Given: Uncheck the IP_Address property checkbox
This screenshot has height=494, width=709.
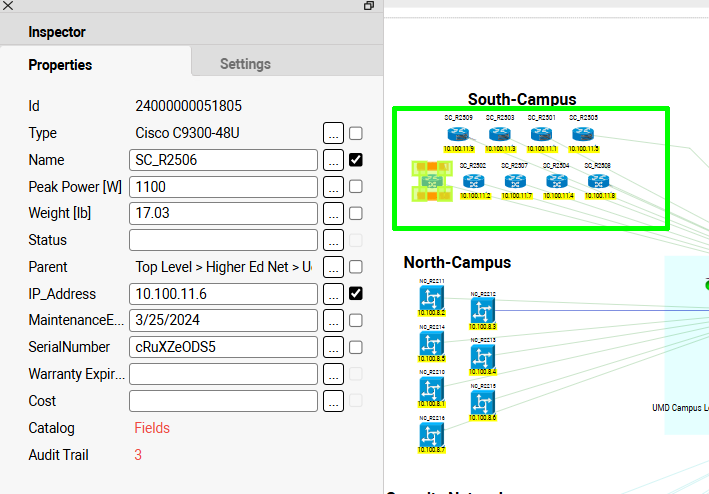Looking at the screenshot, I should coord(356,294).
